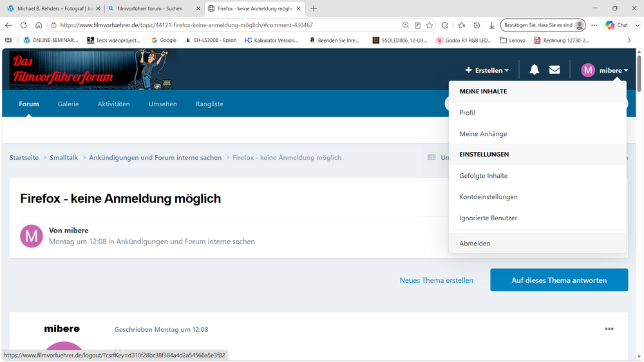Screen dimensions: 644x362
Task: Add page to favorites star icon
Action: (429, 25)
